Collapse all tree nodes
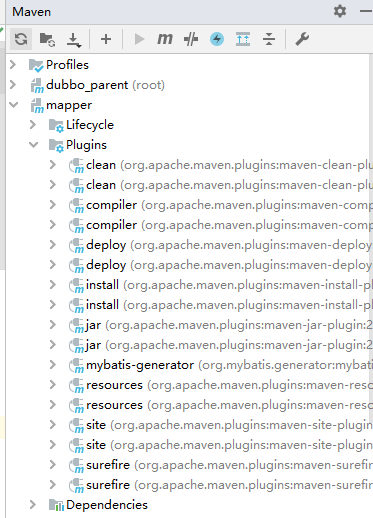This screenshot has height=518, width=373. 269,39
